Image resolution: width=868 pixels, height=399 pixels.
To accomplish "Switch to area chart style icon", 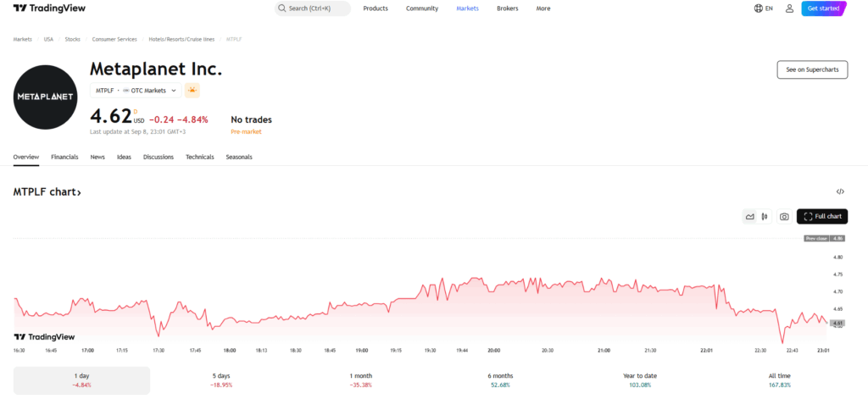I will [750, 216].
